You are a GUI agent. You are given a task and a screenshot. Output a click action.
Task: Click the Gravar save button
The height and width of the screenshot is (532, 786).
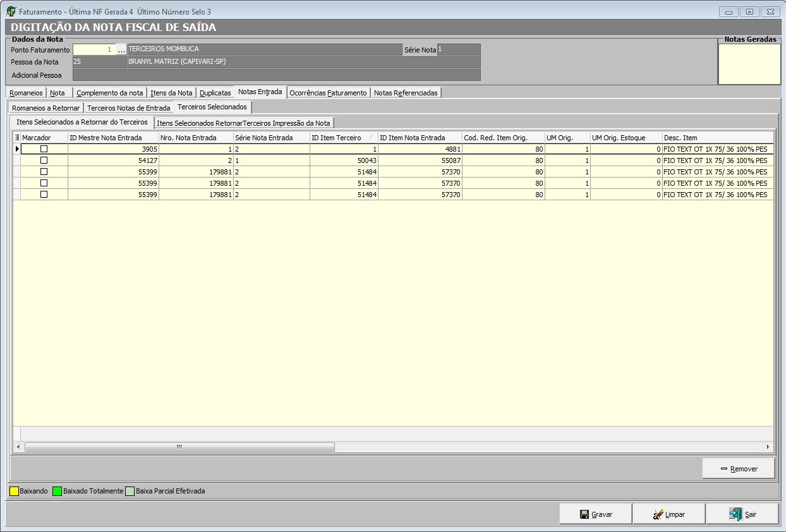pos(596,514)
